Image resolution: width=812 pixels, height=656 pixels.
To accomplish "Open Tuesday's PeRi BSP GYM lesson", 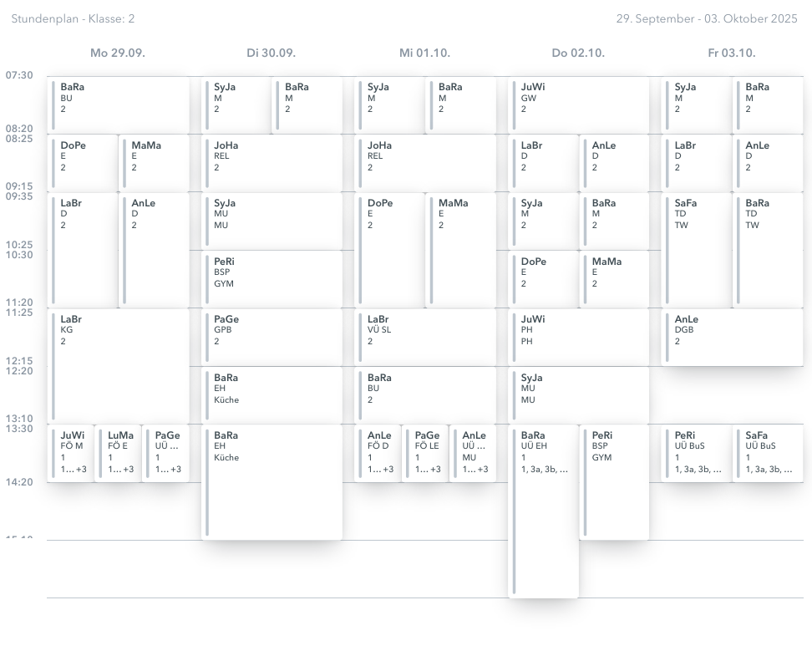I will [x=272, y=279].
